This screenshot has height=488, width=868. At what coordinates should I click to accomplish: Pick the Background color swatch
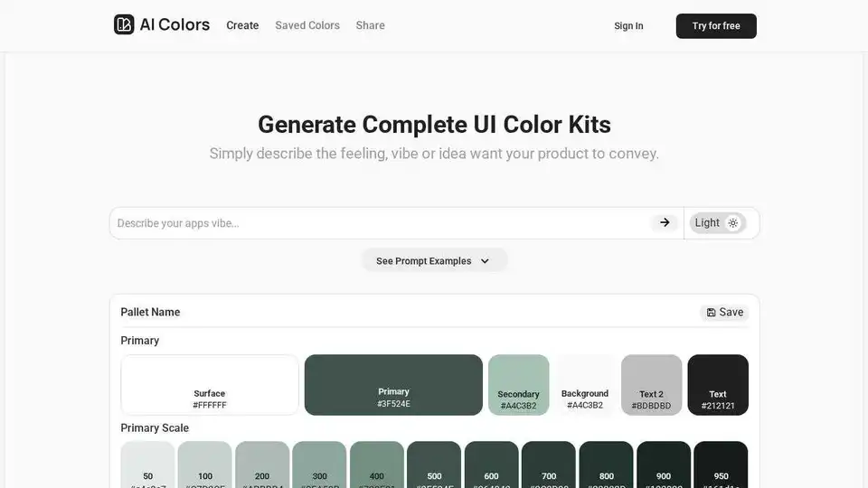pyautogui.click(x=585, y=385)
